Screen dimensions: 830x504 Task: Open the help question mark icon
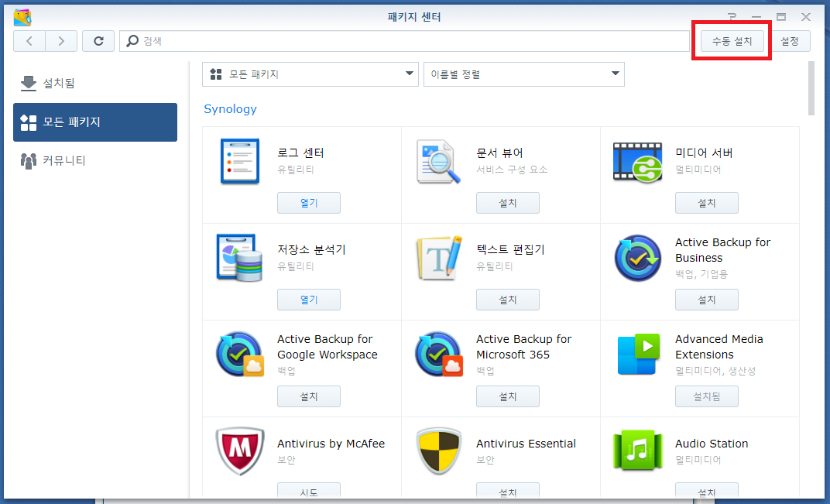732,17
